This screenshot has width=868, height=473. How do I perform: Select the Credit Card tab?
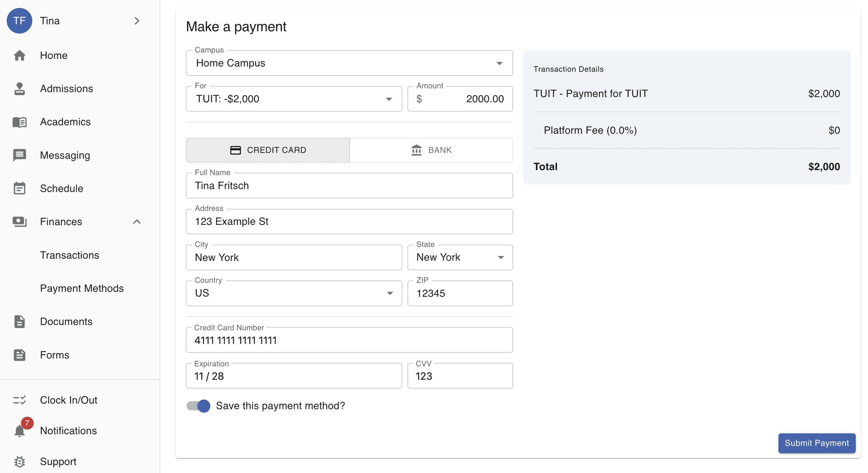coord(268,150)
